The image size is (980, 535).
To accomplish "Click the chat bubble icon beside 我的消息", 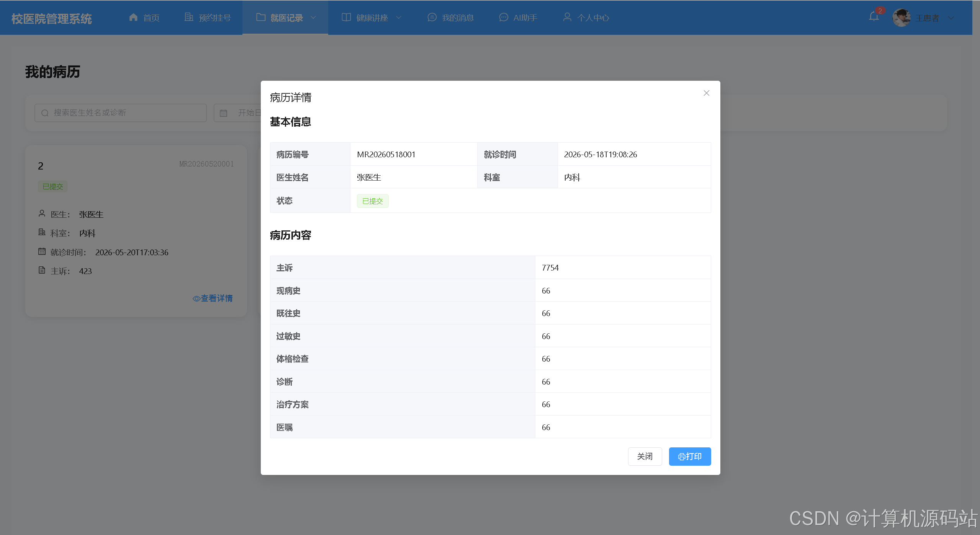I will 432,17.
